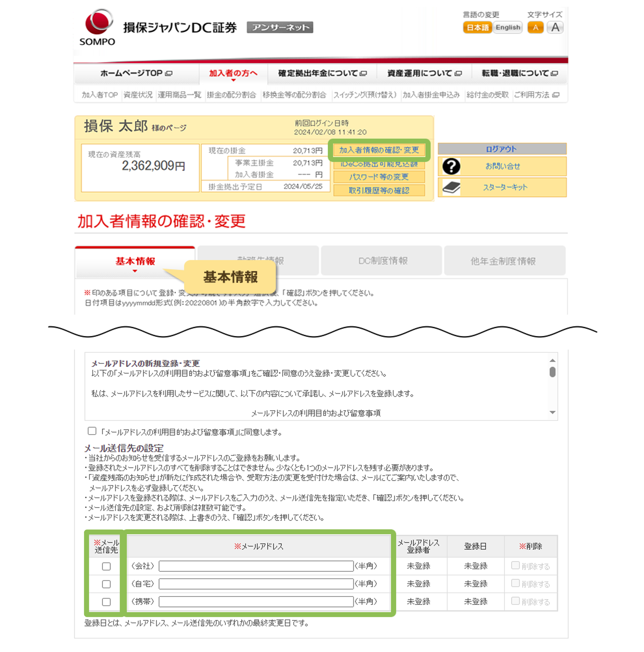This screenshot has height=652, width=644.
Task: Select the large text size A button
Action: click(x=555, y=27)
